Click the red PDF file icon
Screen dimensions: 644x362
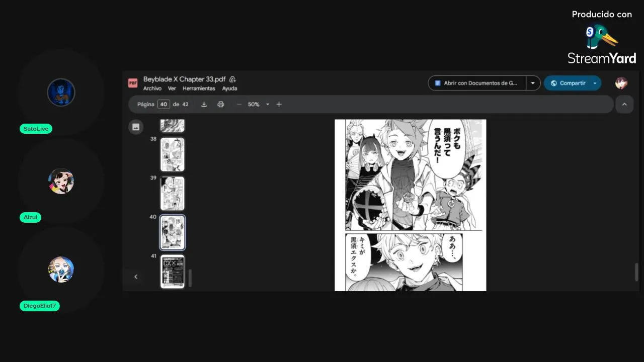[133, 83]
